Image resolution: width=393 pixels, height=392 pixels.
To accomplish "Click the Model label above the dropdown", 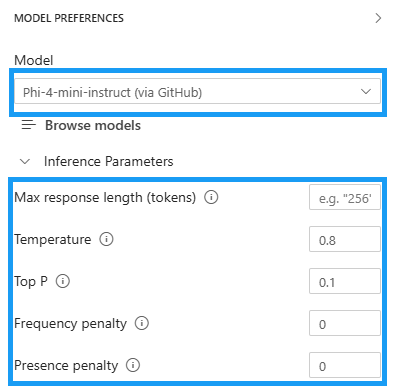I will (x=34, y=60).
